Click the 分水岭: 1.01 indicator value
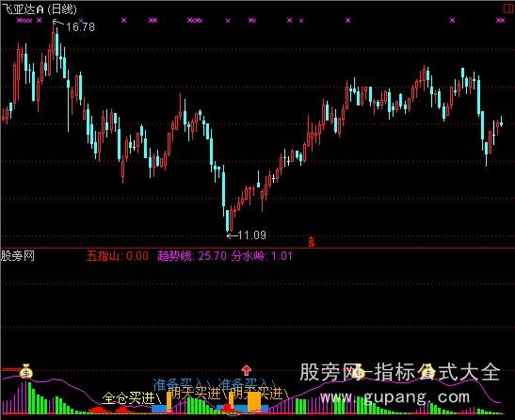The height and width of the screenshot is (420, 515). pos(262,256)
